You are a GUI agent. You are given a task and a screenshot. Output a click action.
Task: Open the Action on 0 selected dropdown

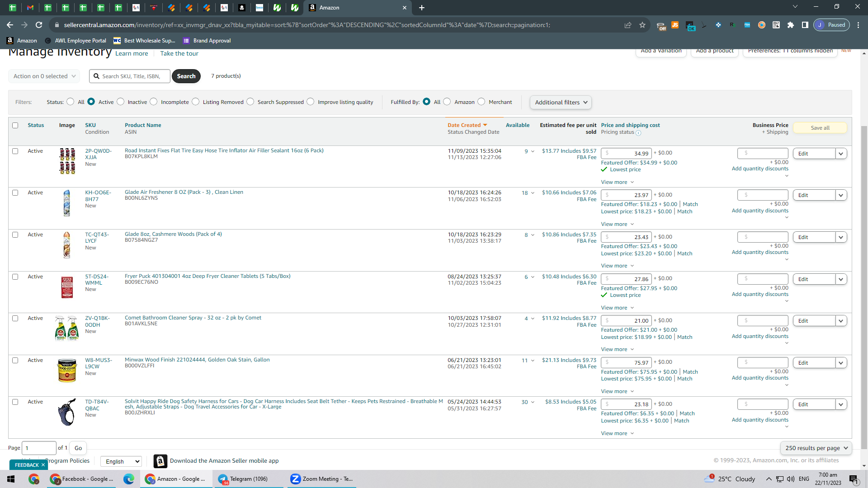(x=44, y=76)
